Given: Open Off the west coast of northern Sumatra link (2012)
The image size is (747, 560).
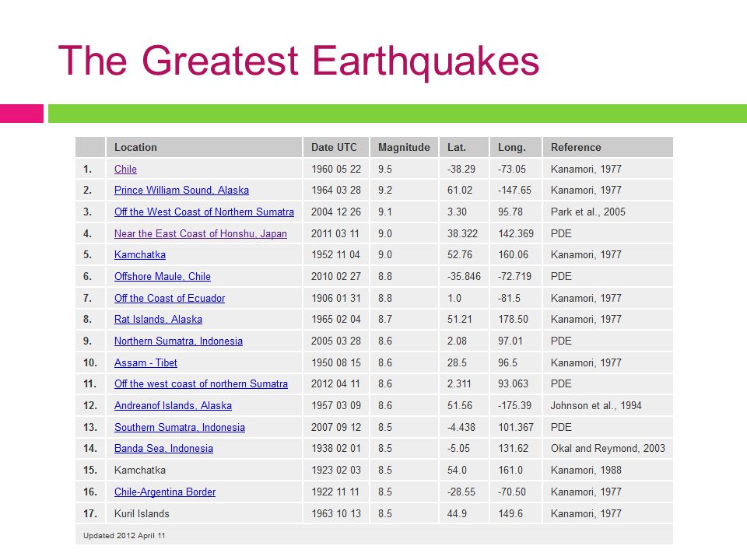Looking at the screenshot, I should [x=201, y=383].
